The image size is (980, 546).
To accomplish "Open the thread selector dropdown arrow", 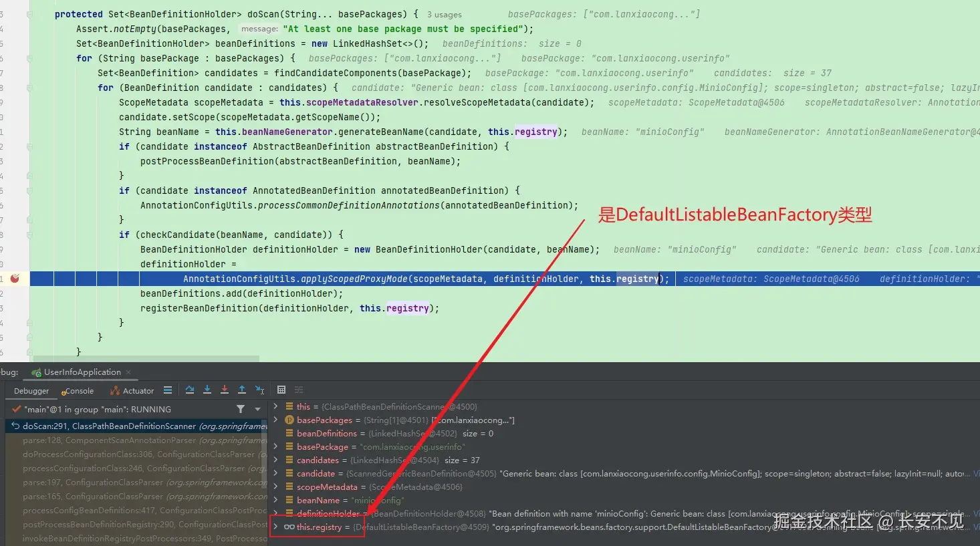I will [x=257, y=409].
